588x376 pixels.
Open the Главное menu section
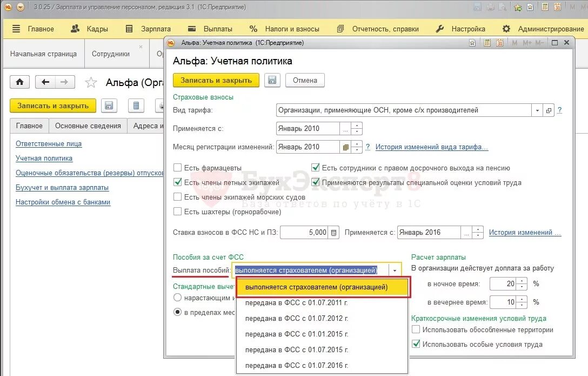(x=34, y=29)
